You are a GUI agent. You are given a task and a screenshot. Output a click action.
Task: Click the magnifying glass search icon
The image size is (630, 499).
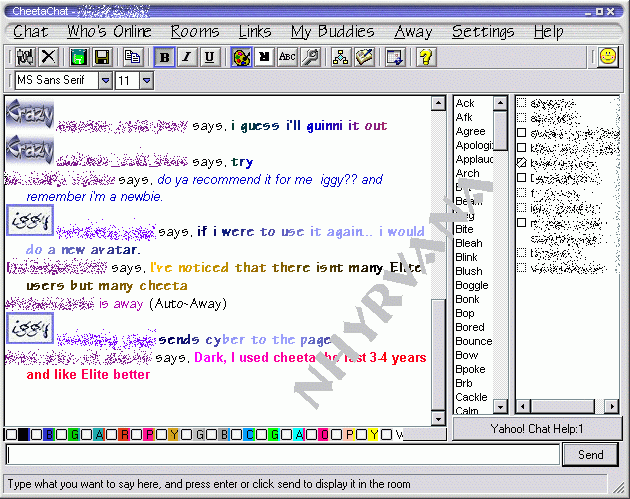[x=310, y=57]
